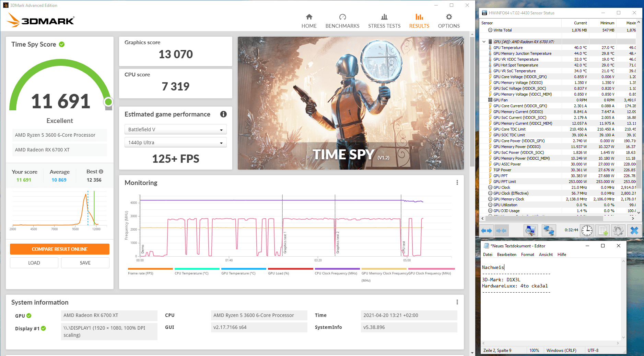Select GPU Utilization sensor row

(x=558, y=205)
